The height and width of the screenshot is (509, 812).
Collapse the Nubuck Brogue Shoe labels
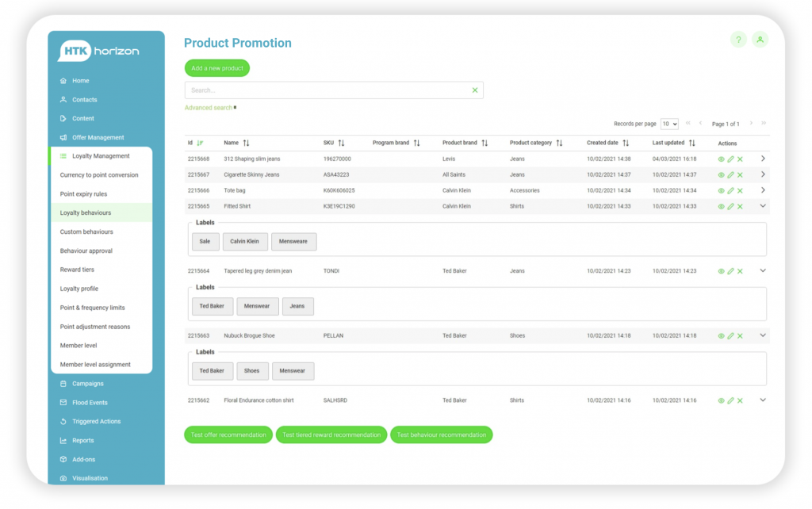[763, 335]
